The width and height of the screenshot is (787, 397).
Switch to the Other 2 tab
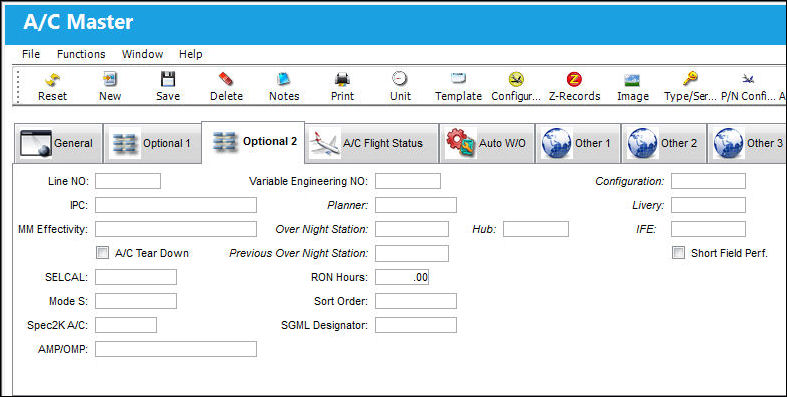664,144
